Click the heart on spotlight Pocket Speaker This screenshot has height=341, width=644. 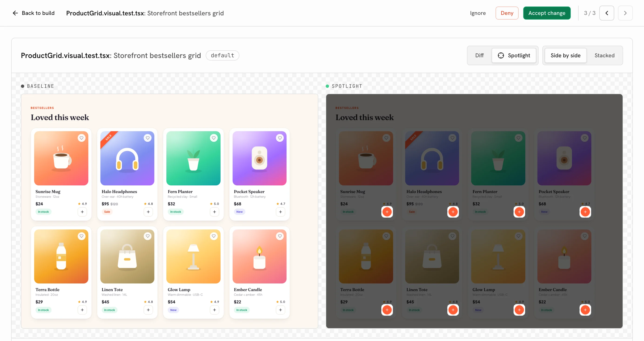[585, 138]
